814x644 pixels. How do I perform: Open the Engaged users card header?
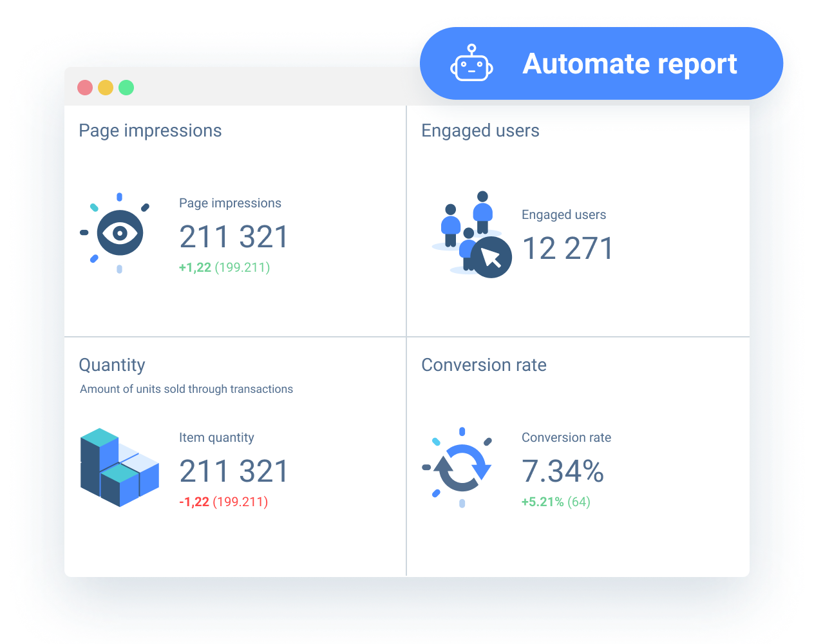click(x=480, y=130)
